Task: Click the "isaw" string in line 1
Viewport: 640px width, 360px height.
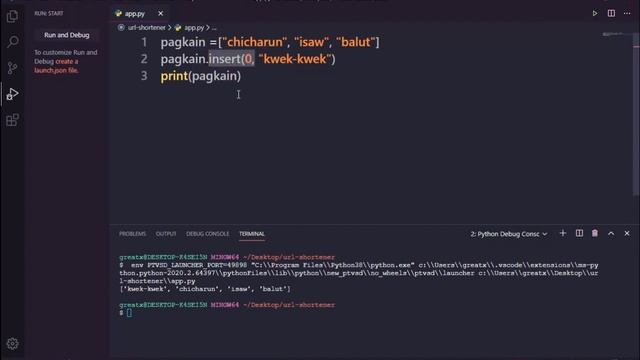Action: coord(311,42)
